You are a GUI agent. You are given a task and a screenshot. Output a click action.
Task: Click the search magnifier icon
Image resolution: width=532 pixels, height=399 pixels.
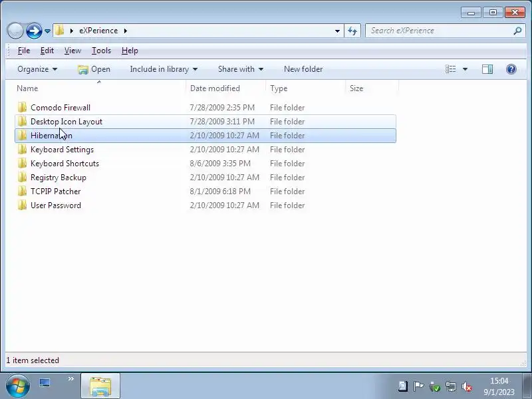pyautogui.click(x=517, y=31)
